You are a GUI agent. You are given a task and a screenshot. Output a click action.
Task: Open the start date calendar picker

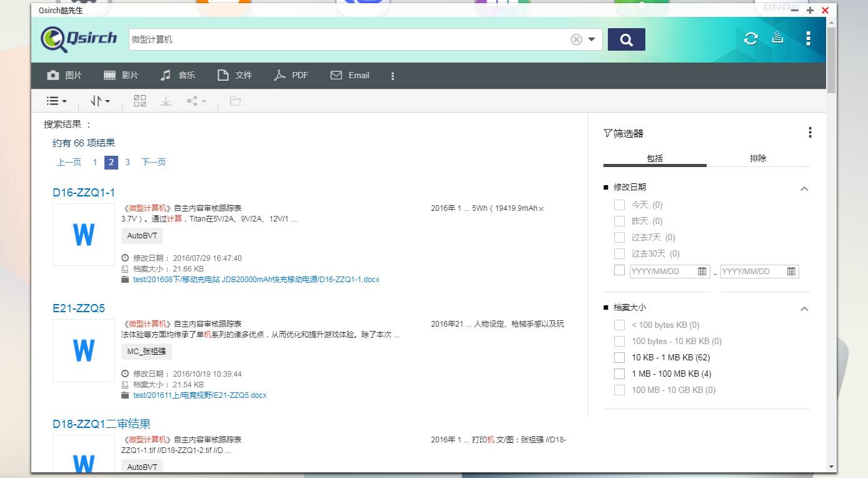tap(702, 272)
